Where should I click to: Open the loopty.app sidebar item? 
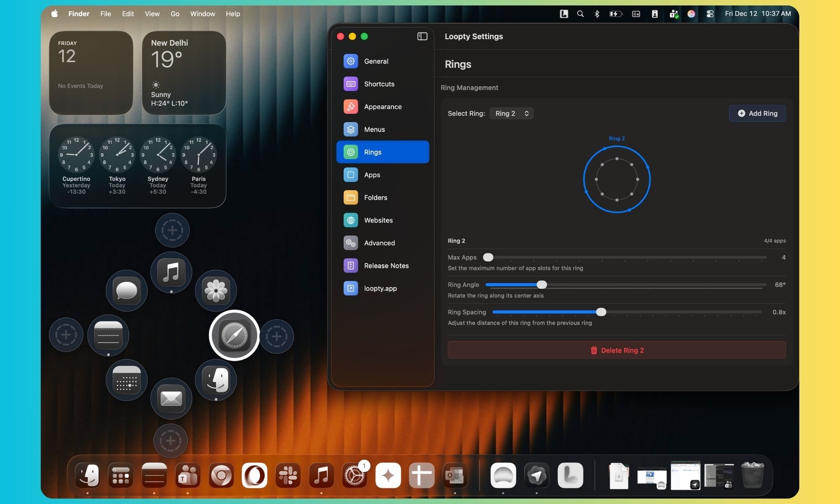(x=380, y=289)
